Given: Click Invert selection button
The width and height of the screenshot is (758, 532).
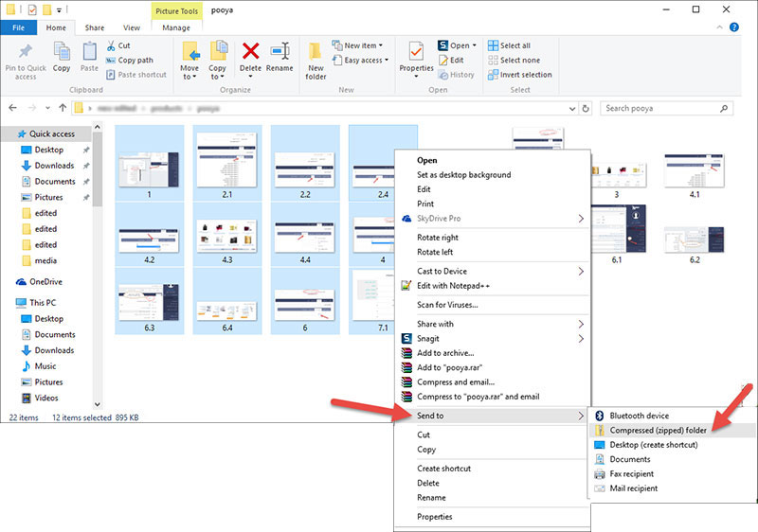Looking at the screenshot, I should (524, 75).
